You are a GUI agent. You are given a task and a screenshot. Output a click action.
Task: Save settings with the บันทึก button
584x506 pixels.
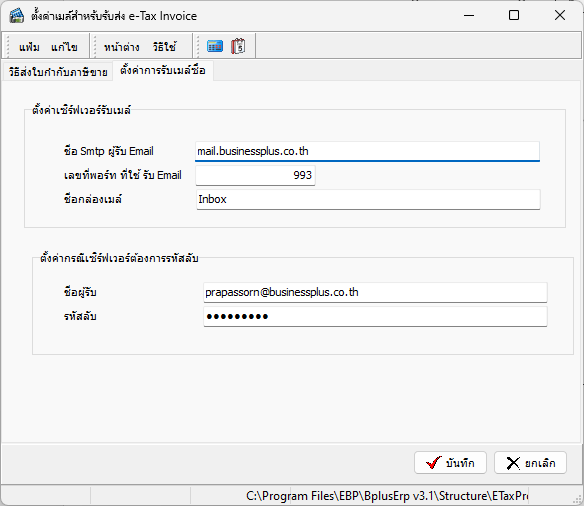[450, 463]
